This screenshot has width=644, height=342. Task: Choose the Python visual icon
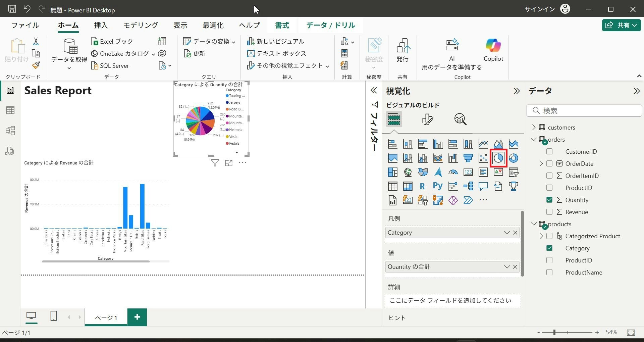(x=438, y=186)
